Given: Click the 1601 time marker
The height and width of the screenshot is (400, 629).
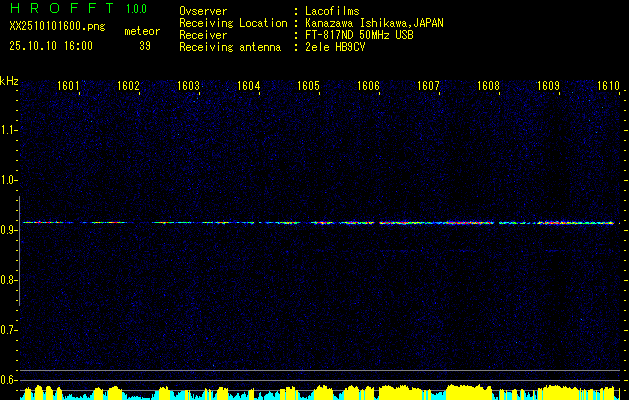Looking at the screenshot, I should click(69, 86).
